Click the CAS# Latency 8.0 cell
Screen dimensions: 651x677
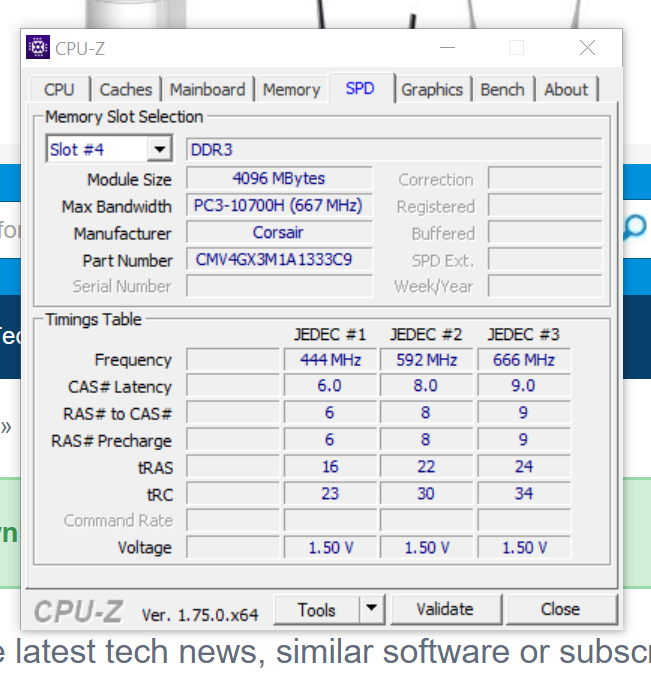[x=426, y=386]
